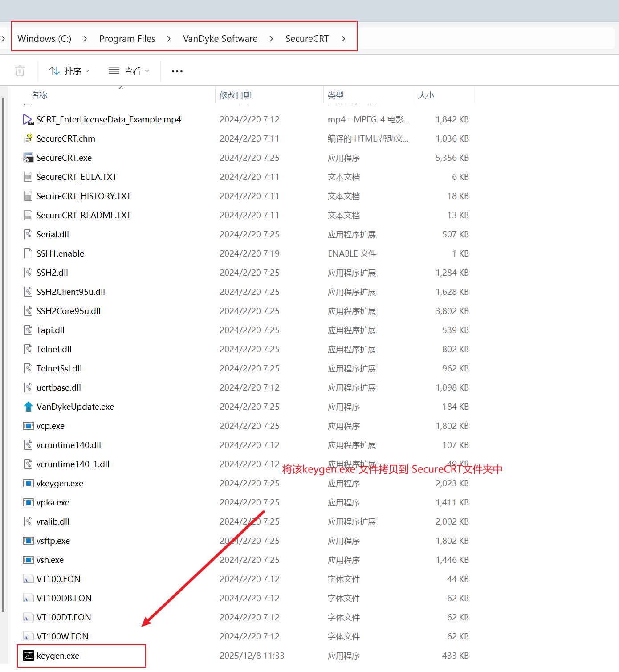Select the file name VT100DT.FON
This screenshot has height=672, width=619.
pos(64,617)
